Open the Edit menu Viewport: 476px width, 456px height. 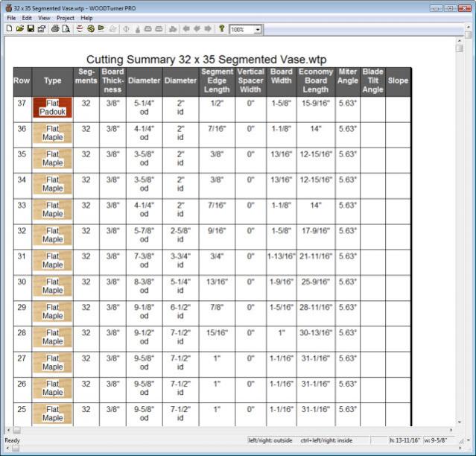coord(27,17)
